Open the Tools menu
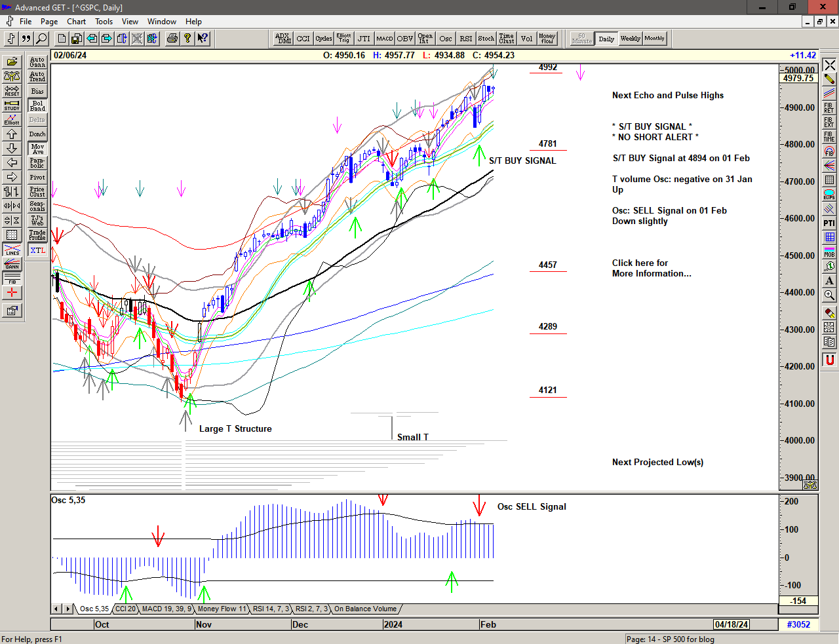Screen dimensions: 839x644 pyautogui.click(x=104, y=22)
